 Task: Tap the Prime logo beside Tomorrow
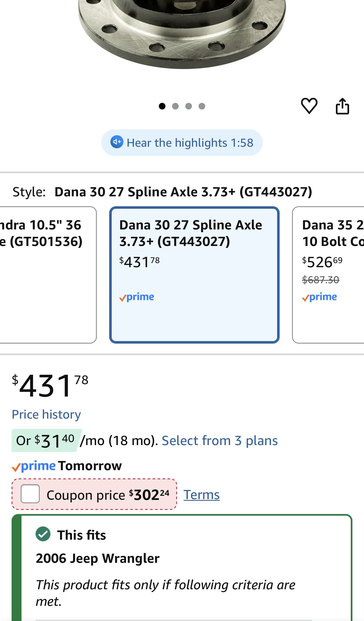[x=34, y=466]
